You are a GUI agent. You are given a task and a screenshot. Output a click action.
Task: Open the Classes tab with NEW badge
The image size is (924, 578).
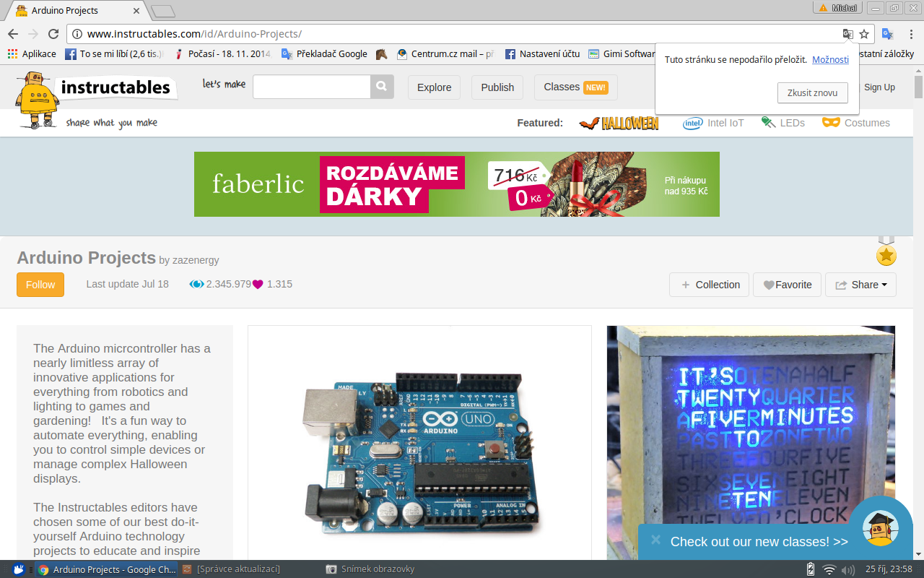(x=575, y=87)
